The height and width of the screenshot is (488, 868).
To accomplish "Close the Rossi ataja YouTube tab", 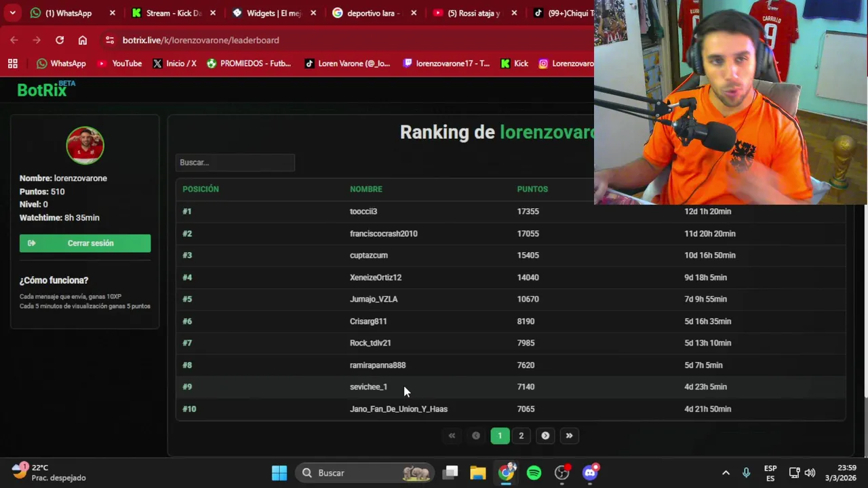I will point(514,13).
